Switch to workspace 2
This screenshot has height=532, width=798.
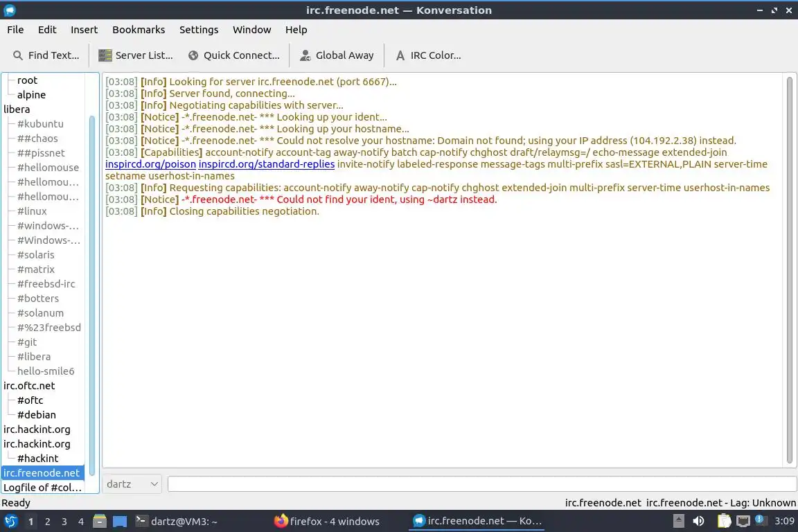click(47, 522)
